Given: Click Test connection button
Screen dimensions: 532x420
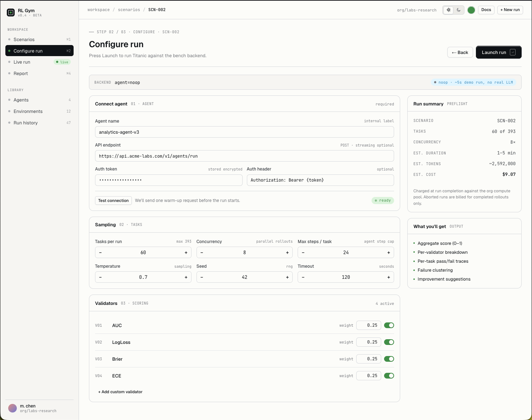Looking at the screenshot, I should (113, 201).
